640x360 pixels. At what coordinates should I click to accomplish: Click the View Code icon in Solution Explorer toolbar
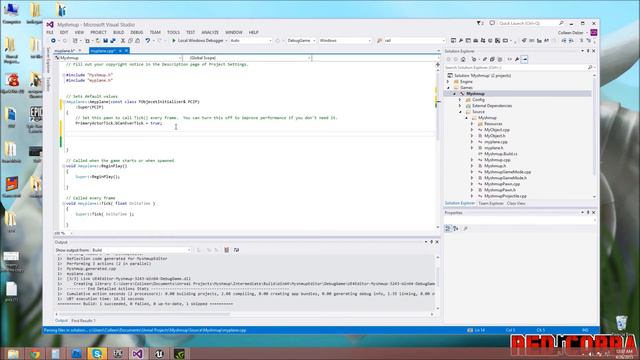point(509,59)
